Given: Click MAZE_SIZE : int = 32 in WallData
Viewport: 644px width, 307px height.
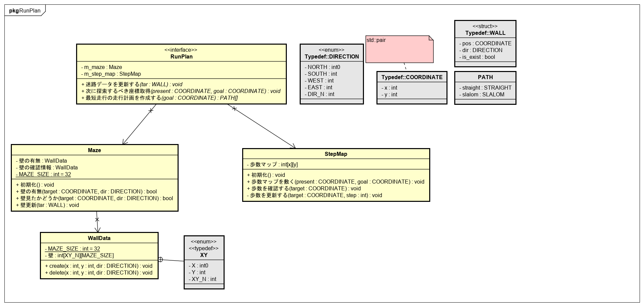Looking at the screenshot, I should coord(72,249).
